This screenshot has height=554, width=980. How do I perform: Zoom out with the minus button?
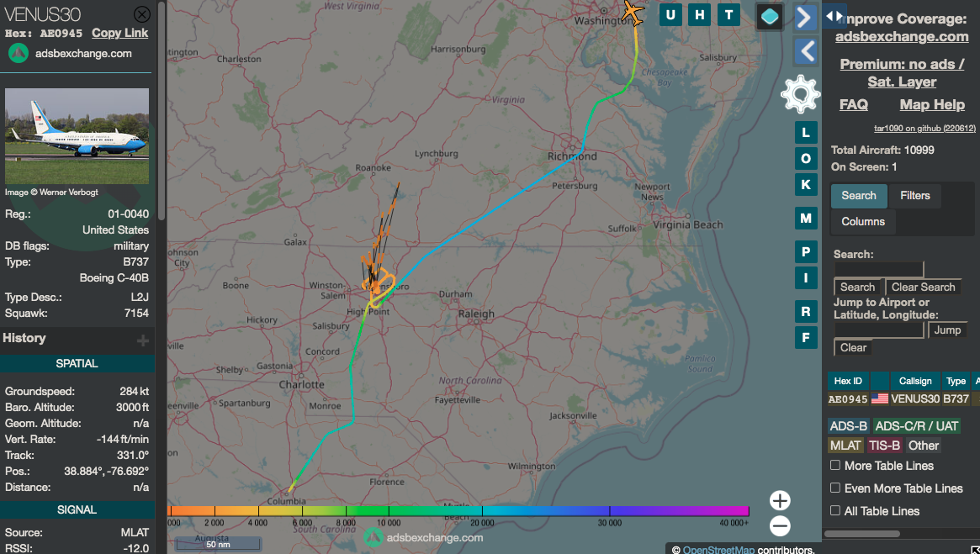[x=780, y=526]
